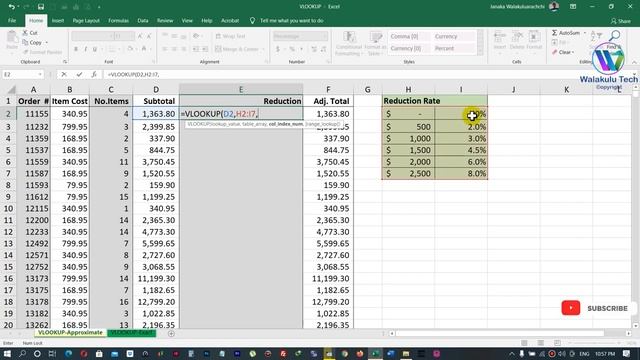Click the Adj. Total header cell
Image resolution: width=640 pixels, height=360 pixels.
(x=328, y=101)
